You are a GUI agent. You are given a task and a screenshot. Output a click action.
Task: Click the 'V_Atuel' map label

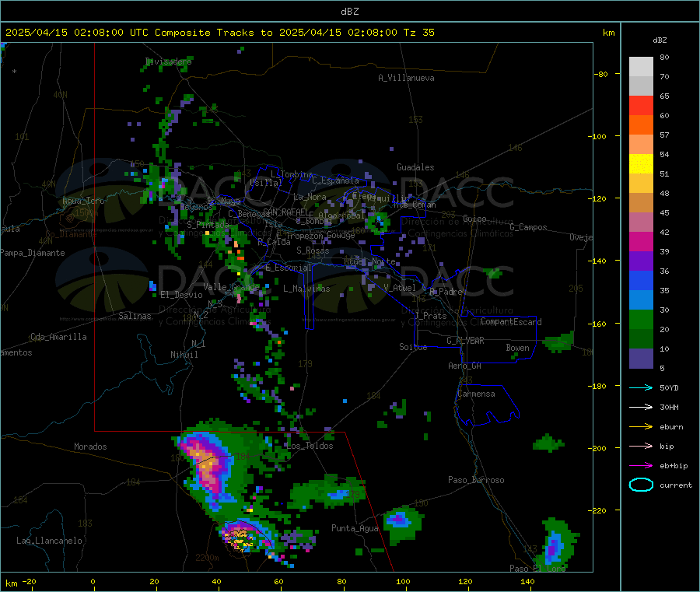click(x=400, y=288)
